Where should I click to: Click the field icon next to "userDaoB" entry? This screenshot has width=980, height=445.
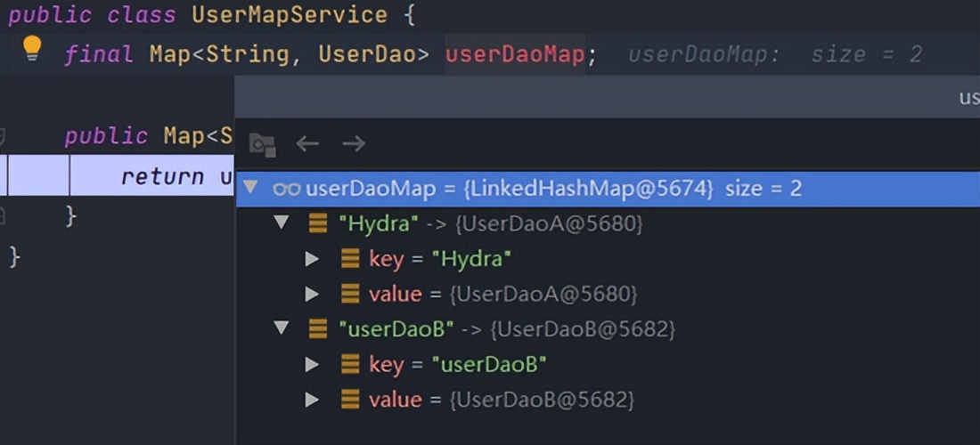pos(318,329)
